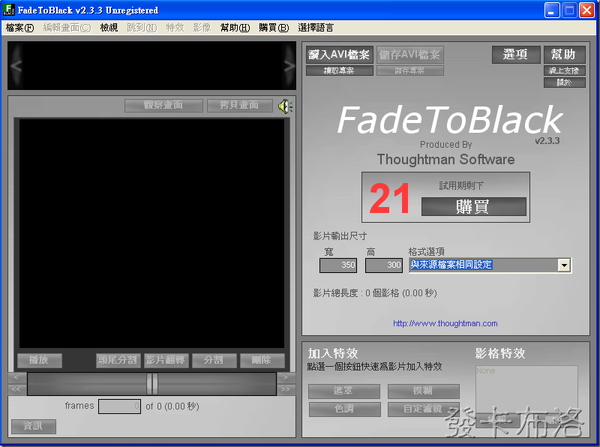Click the filmstrip left arrow
The height and width of the screenshot is (447, 600).
[16, 66]
